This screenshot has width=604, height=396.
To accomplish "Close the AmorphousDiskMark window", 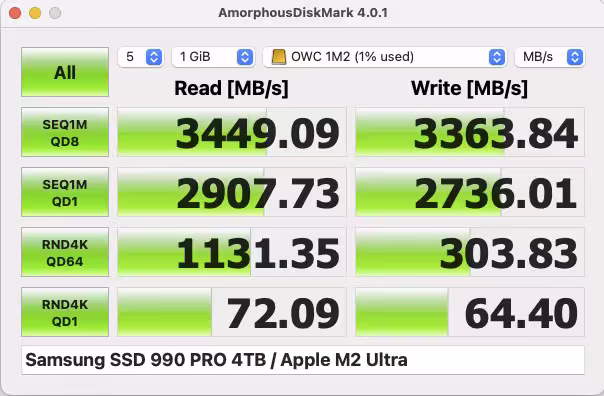I will click(15, 13).
